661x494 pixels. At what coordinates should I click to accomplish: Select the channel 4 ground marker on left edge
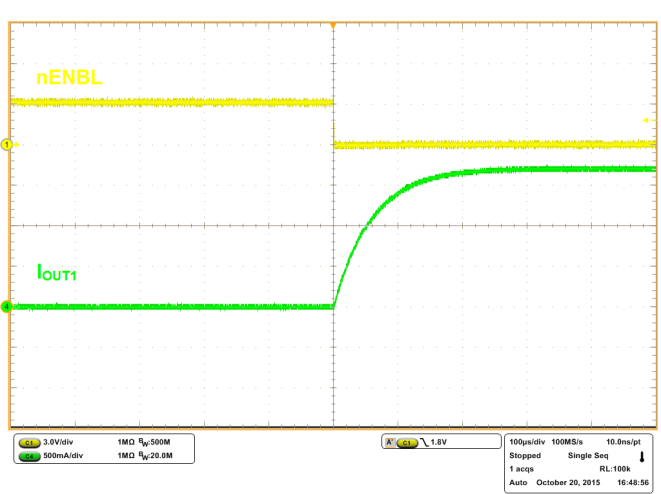click(7, 307)
